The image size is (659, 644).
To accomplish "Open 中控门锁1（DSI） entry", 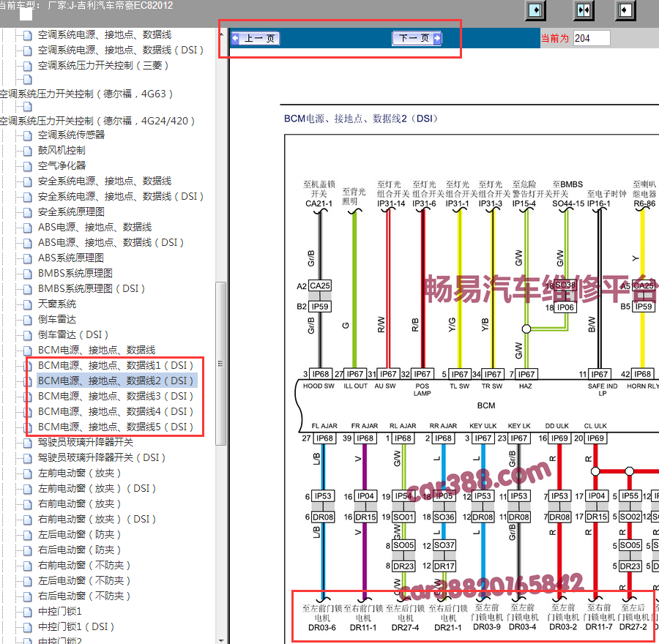I will click(x=76, y=627).
